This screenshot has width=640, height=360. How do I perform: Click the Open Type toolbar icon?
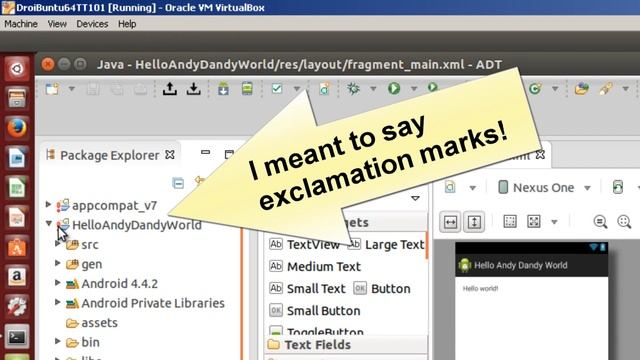click(582, 89)
